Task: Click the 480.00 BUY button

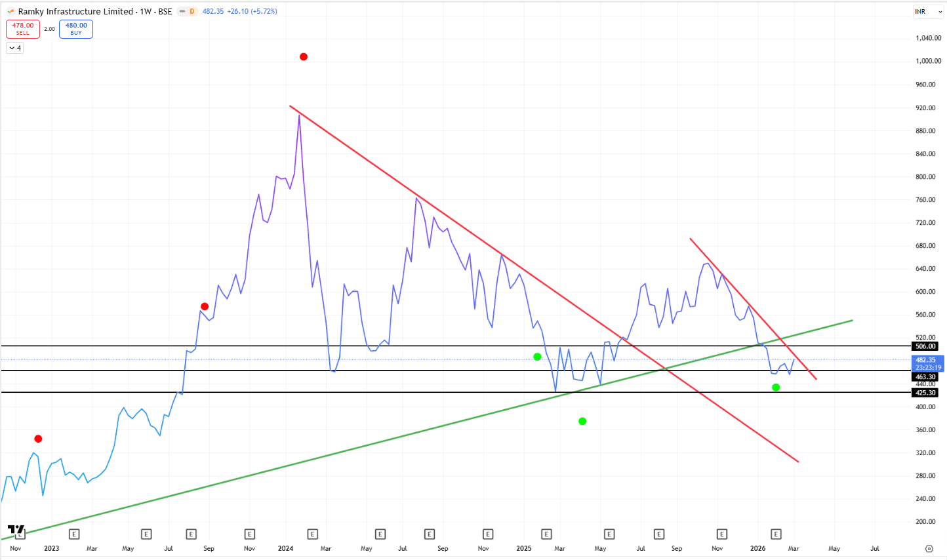Action: click(76, 29)
